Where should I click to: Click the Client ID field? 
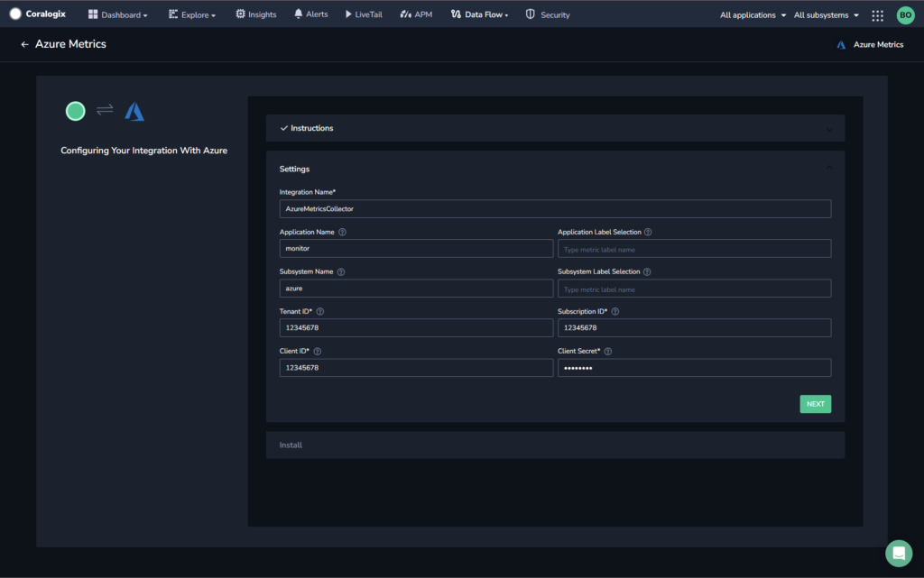pos(416,368)
